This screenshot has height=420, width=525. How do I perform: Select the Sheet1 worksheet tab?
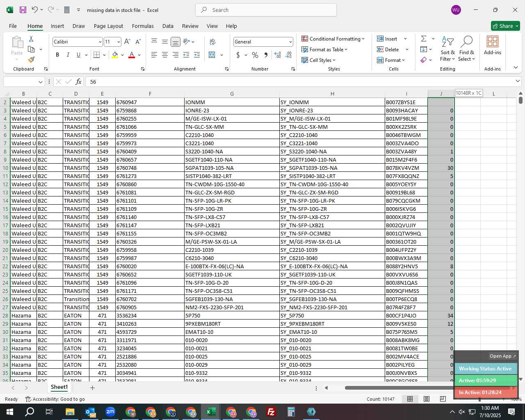tap(59, 387)
